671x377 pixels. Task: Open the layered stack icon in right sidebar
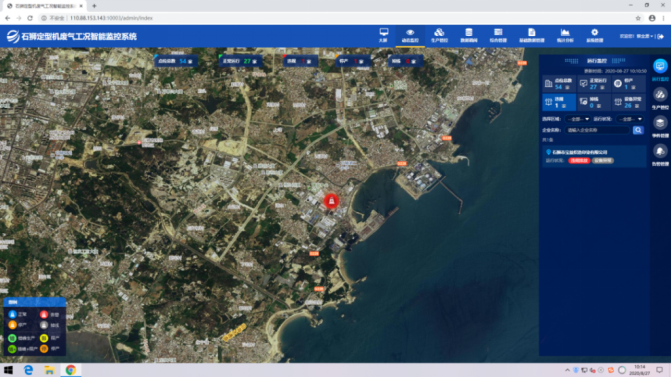(x=660, y=123)
